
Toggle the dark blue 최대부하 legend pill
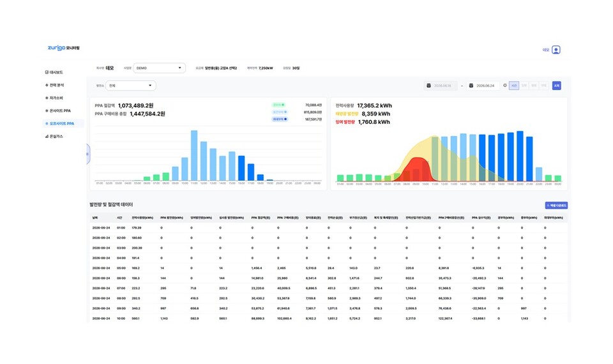280,119
